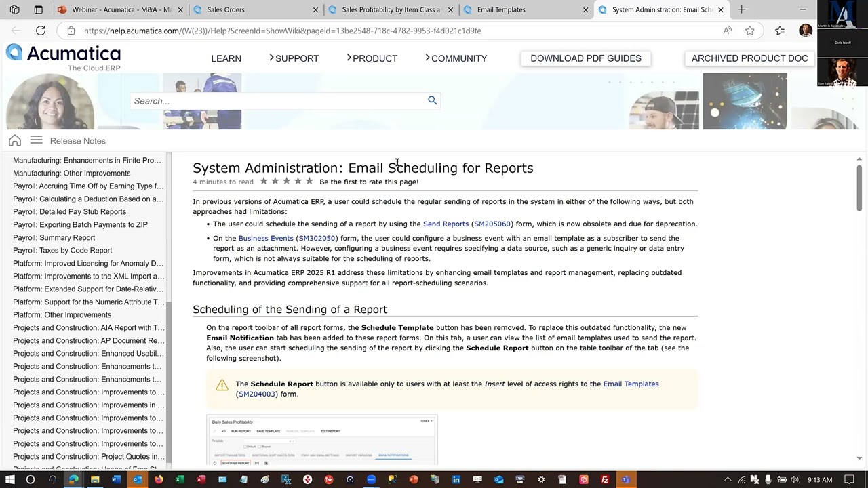Click the browser profile avatar
Screen dimensions: 868x488
tap(806, 30)
